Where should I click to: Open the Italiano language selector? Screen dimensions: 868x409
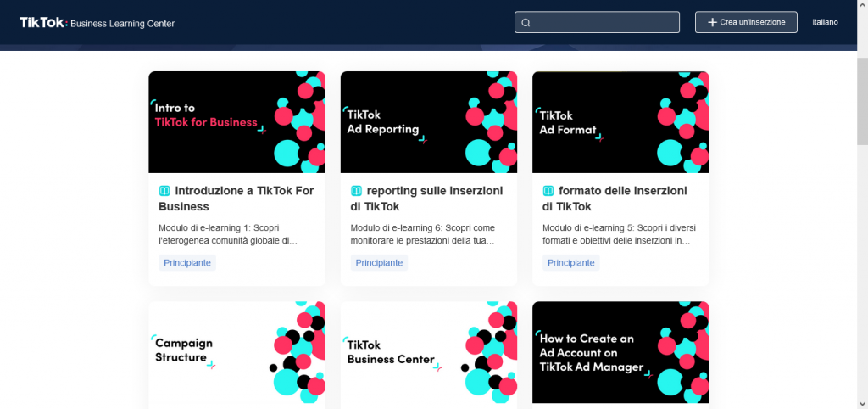click(x=825, y=22)
